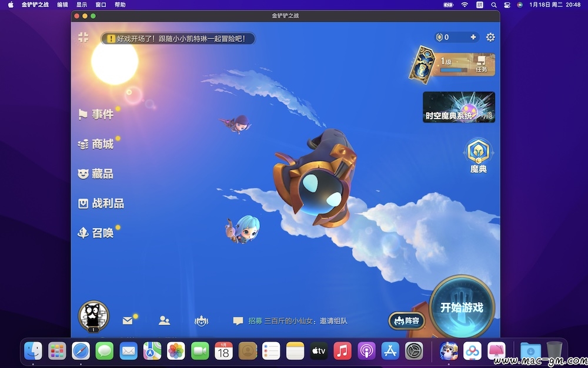Viewport: 588px width, 368px height.
Task: Open Music from the Dock
Action: click(343, 351)
